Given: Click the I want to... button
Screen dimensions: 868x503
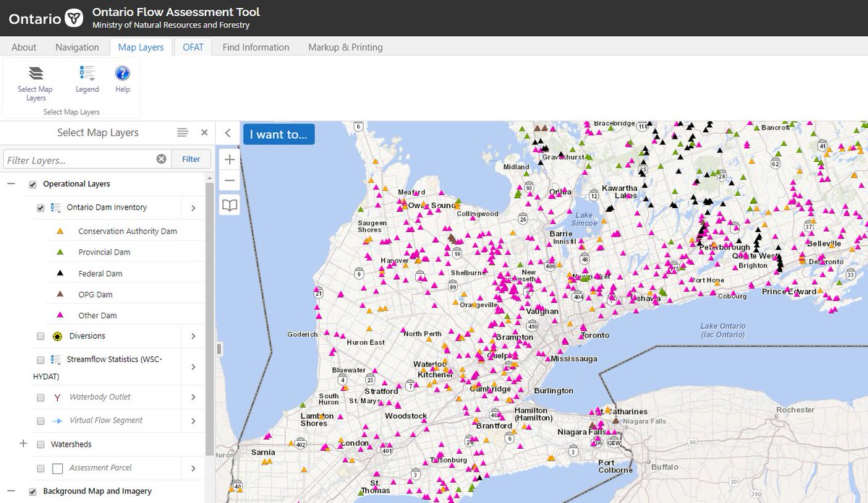Looking at the screenshot, I should pyautogui.click(x=278, y=134).
